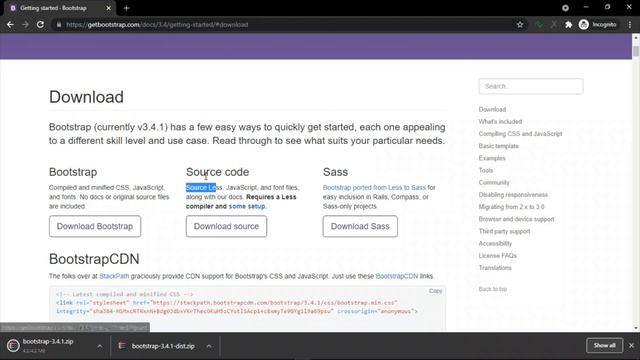Image resolution: width=640 pixels, height=360 pixels.
Task: Go to Accessibility in the sidebar
Action: (495, 243)
